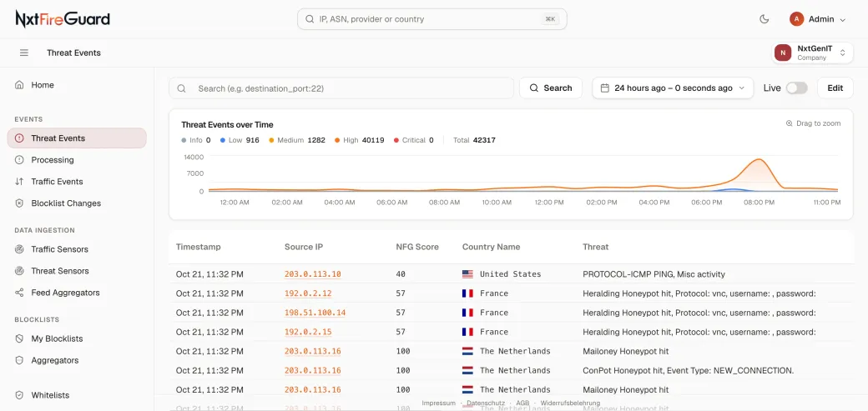This screenshot has height=411, width=868.
Task: Click the Home house icon
Action: [19, 85]
